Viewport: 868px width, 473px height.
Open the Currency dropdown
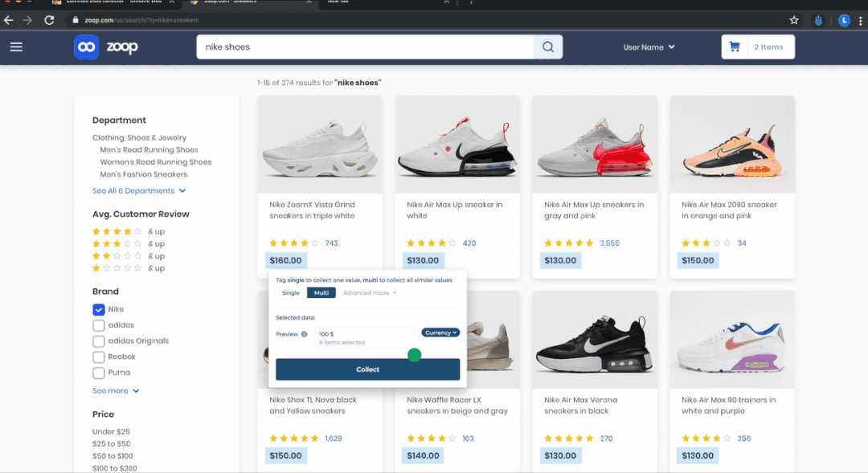tap(440, 332)
